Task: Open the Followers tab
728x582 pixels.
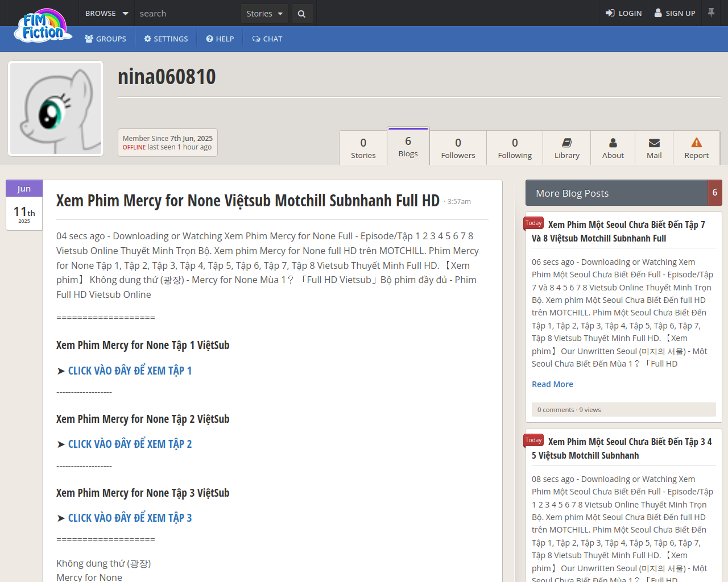Action: pyautogui.click(x=458, y=148)
